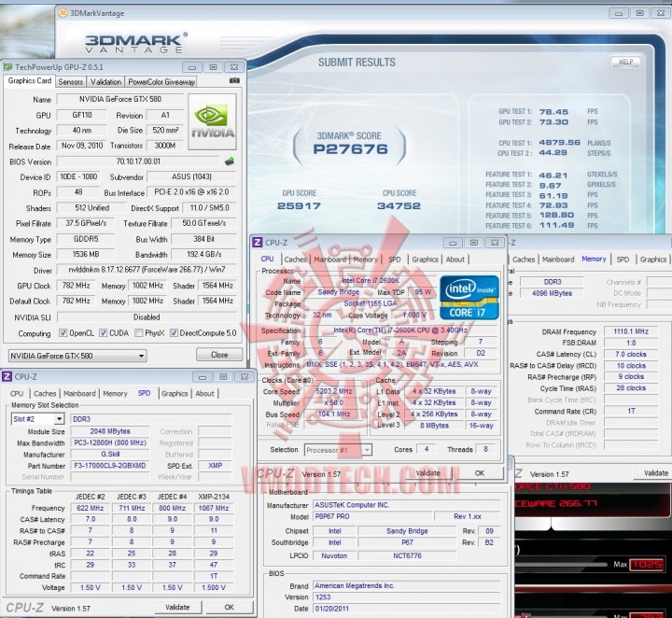Click OK in the CPU-Z CPU window
The image size is (672, 618).
480,472
